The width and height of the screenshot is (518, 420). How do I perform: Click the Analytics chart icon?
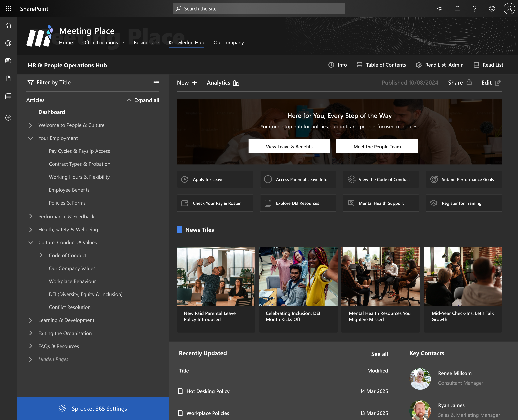pyautogui.click(x=236, y=83)
